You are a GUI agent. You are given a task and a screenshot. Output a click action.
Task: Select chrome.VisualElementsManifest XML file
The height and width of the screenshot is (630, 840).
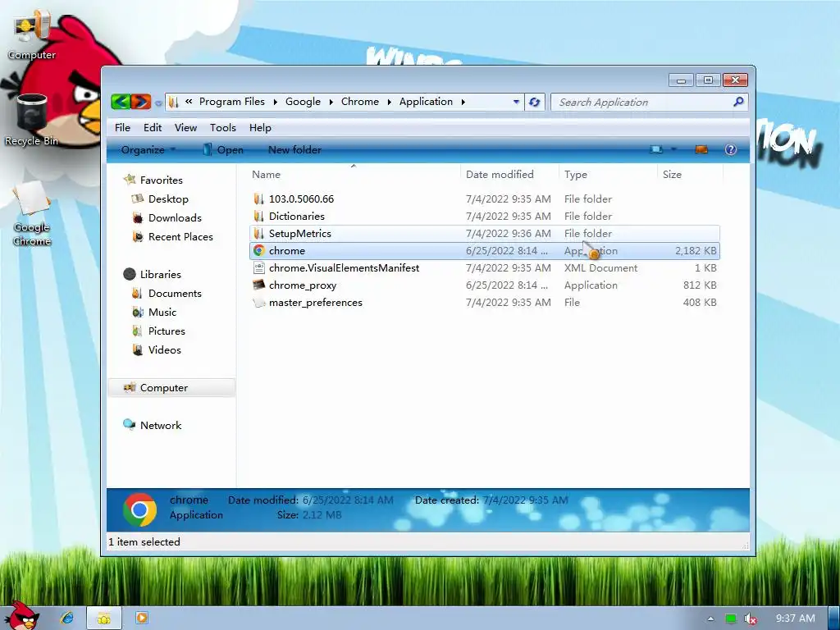[484, 268]
